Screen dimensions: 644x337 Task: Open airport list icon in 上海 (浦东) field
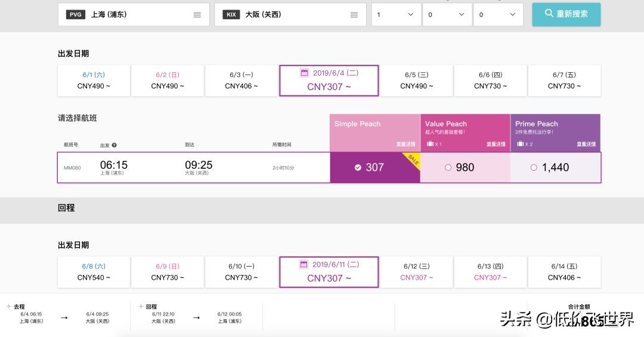click(197, 15)
